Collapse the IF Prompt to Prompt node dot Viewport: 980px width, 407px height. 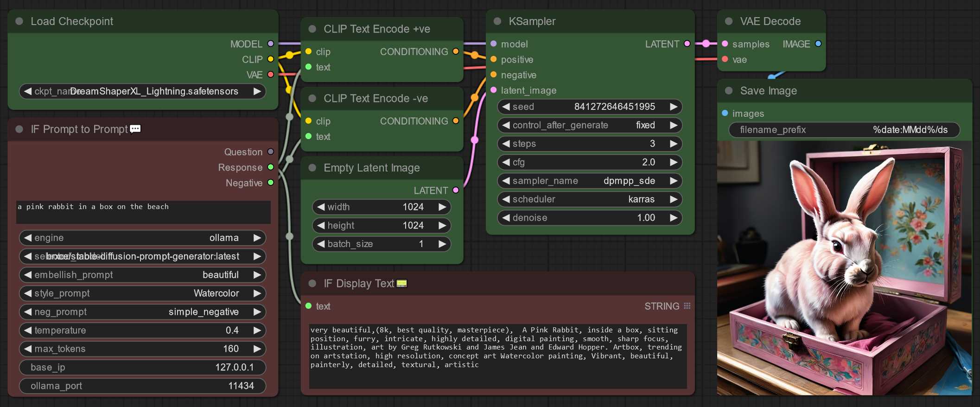[x=19, y=129]
